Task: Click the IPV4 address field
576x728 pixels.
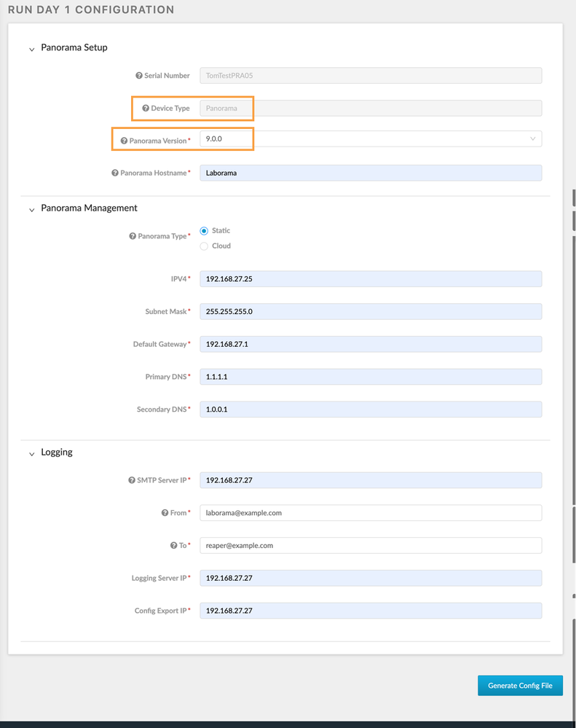Action: pyautogui.click(x=370, y=279)
